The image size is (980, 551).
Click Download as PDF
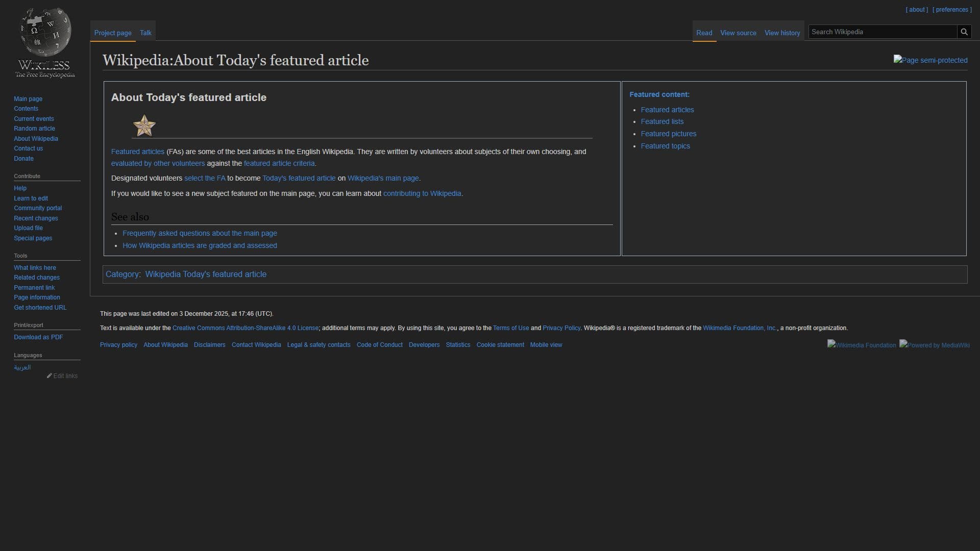(38, 337)
